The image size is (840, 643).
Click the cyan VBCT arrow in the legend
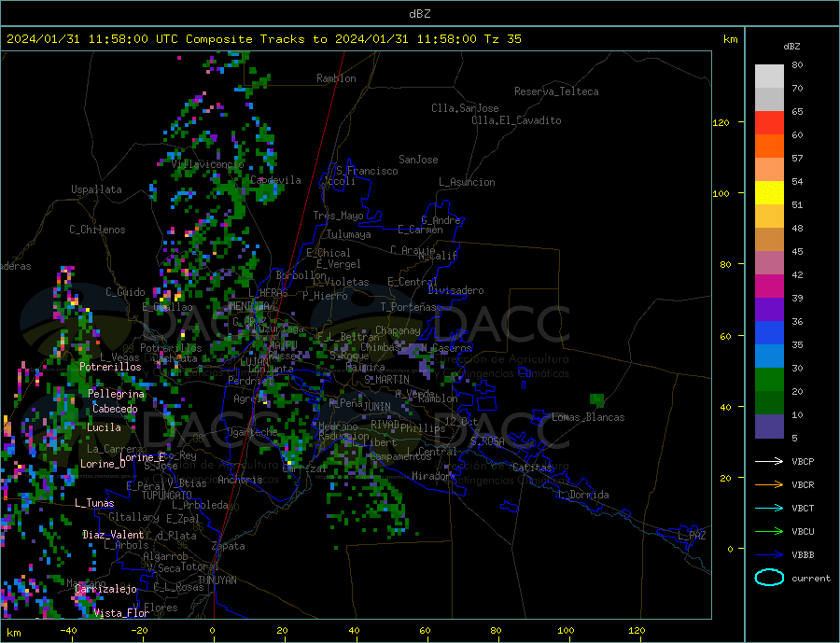click(769, 508)
